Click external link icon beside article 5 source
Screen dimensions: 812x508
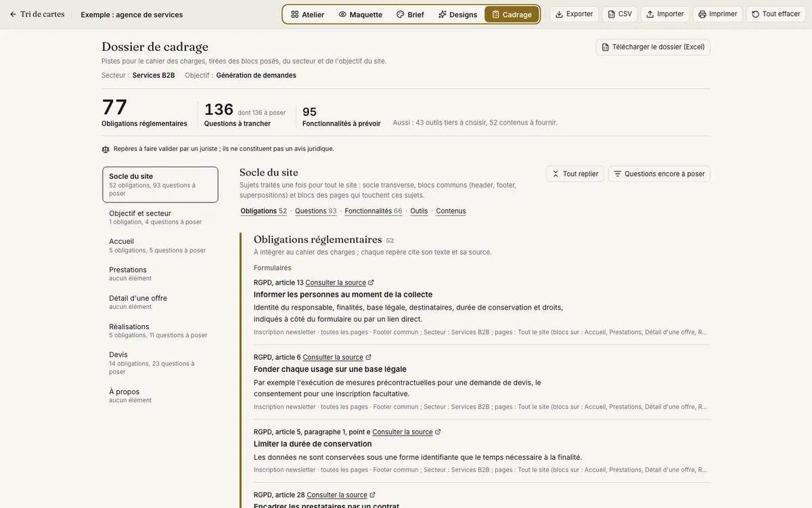(438, 432)
